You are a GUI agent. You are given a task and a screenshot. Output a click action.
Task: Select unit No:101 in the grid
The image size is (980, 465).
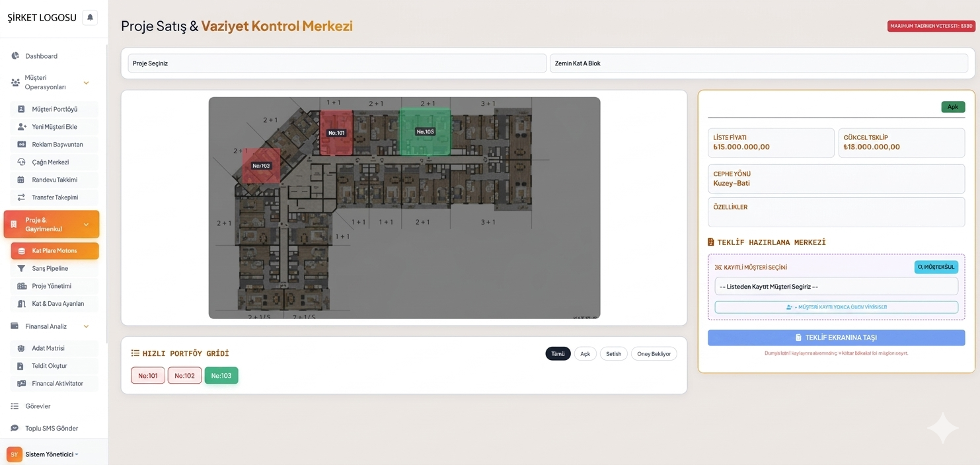(x=148, y=376)
